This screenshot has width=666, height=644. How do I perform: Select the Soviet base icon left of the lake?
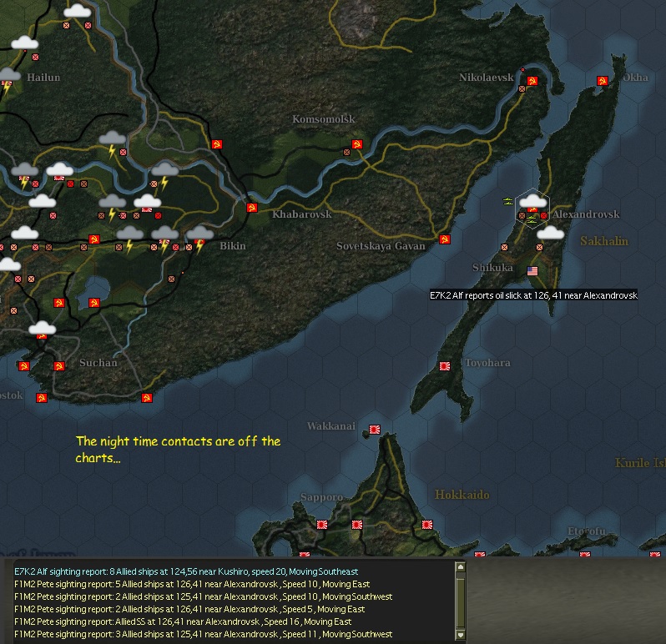[x=59, y=303]
